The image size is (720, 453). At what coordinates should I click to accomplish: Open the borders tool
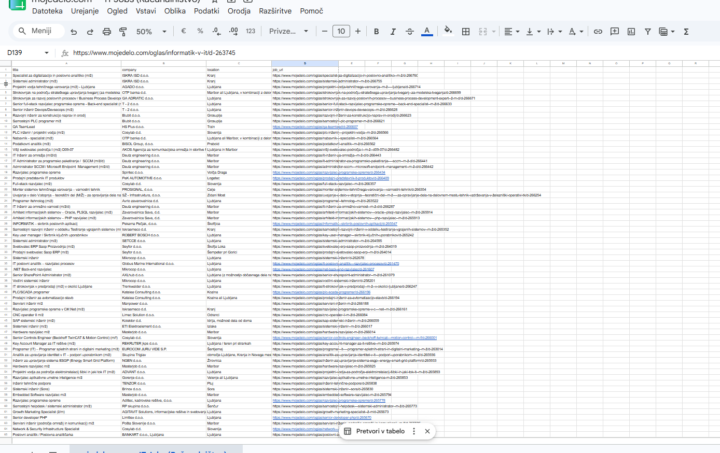(x=466, y=32)
